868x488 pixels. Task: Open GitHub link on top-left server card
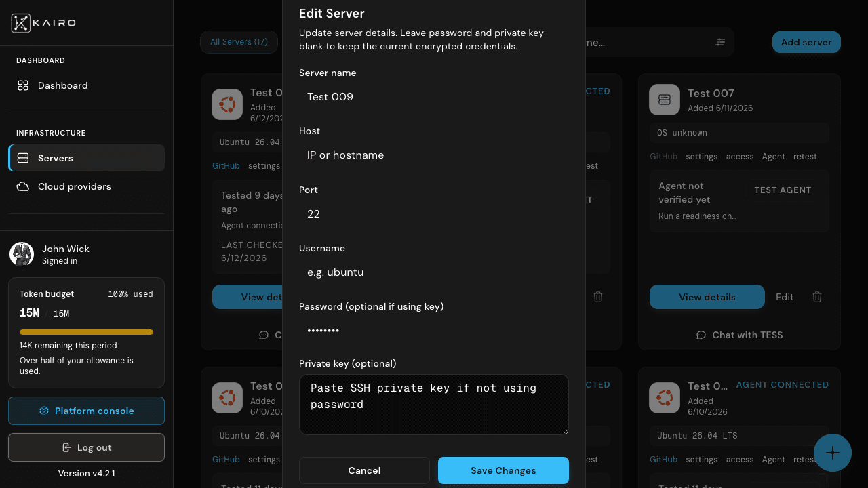226,166
